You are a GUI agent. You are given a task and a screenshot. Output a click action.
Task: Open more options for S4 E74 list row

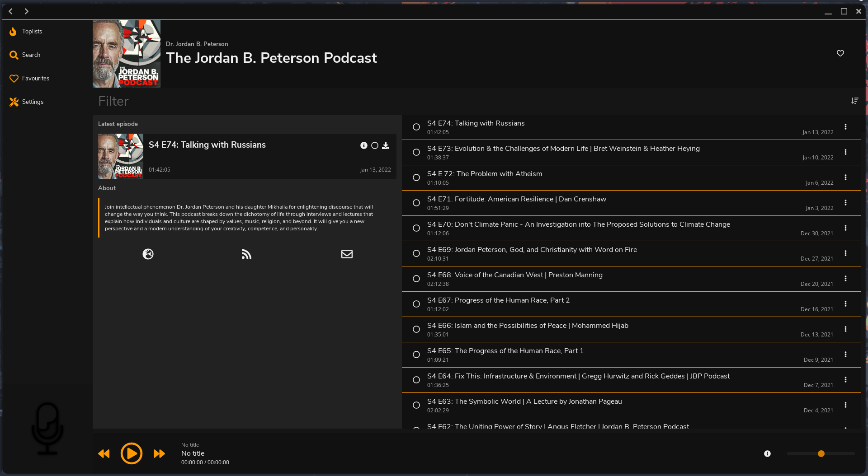point(845,127)
